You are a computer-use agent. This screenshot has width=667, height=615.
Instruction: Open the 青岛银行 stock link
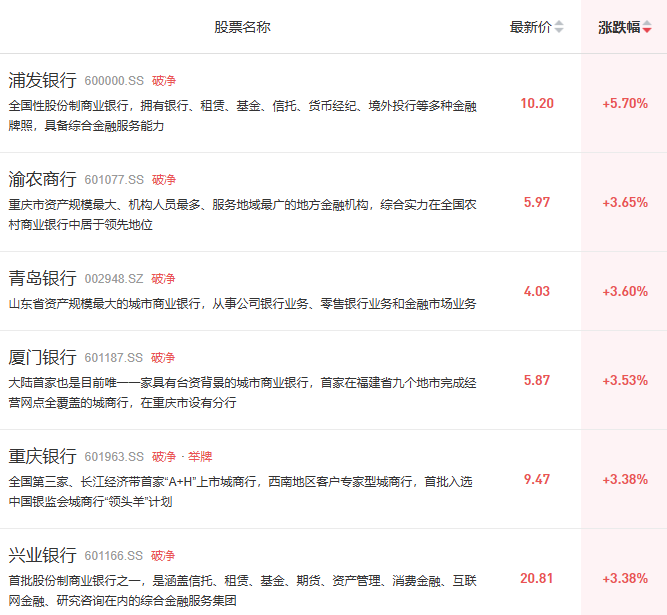42,278
